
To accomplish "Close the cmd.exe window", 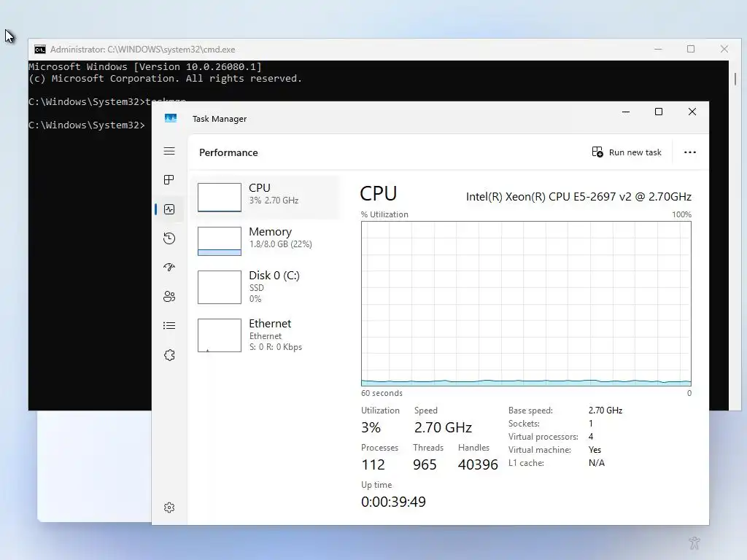I will click(724, 49).
